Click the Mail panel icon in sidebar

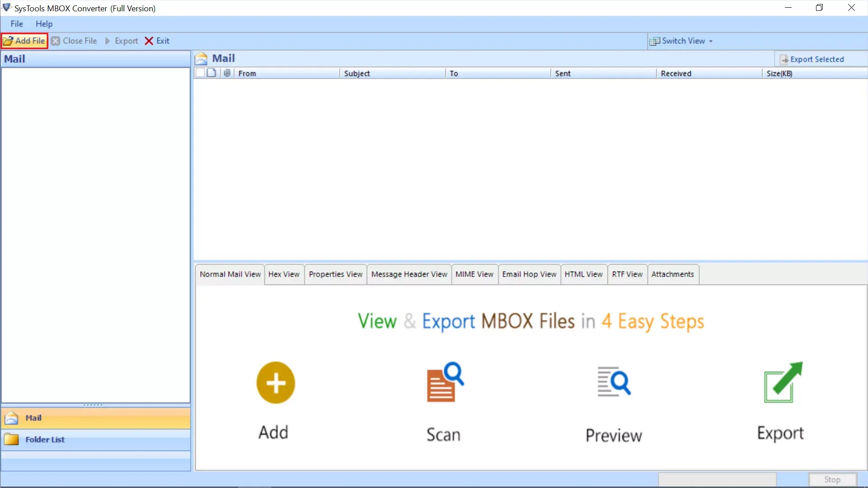click(11, 417)
